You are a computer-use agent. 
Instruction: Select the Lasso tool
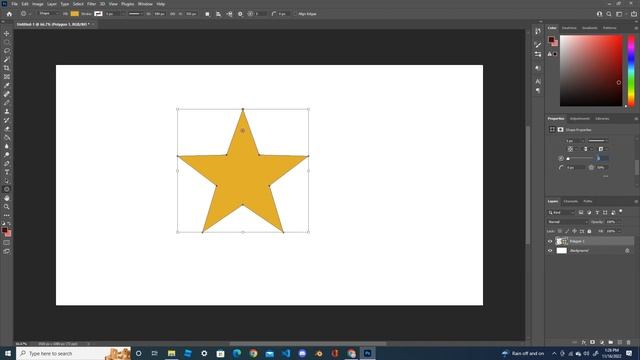[7, 51]
